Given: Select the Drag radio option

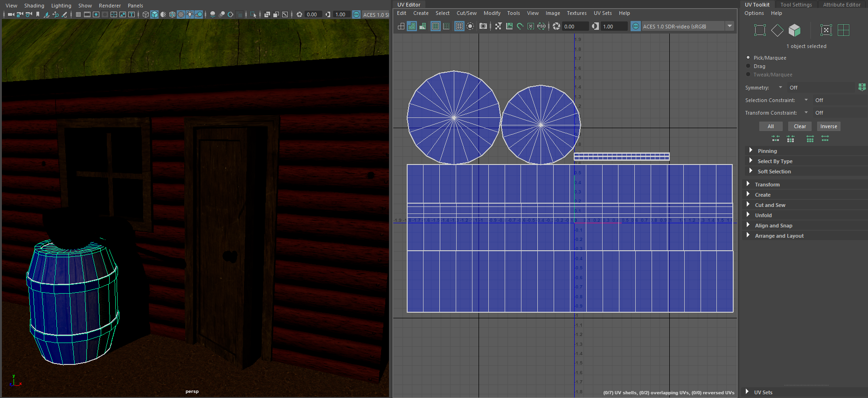Looking at the screenshot, I should tap(749, 66).
